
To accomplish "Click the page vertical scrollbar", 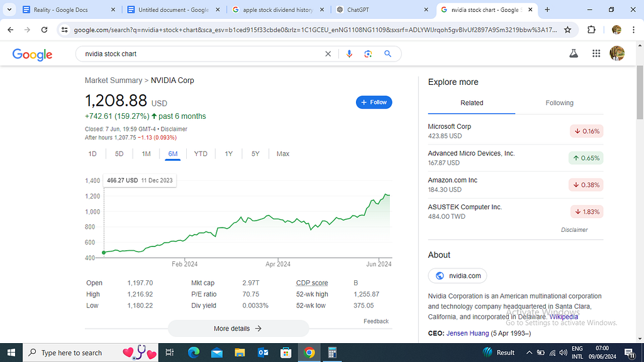I will click(x=640, y=92).
